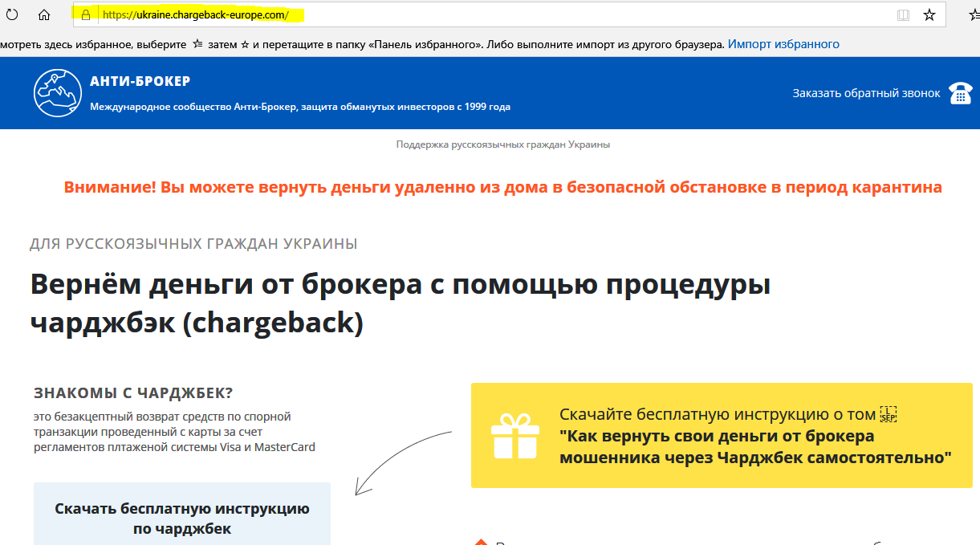Focus the chargeback-europe.com address bar
This screenshot has width=980, height=545.
click(482, 14)
